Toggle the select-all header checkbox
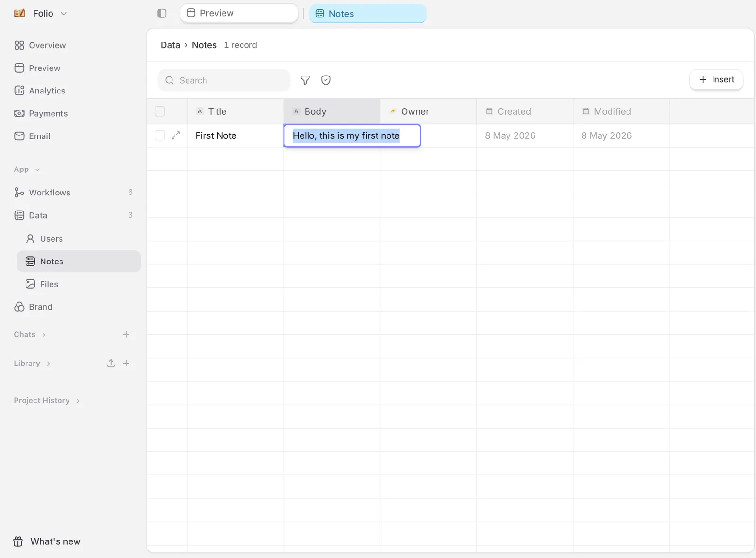The image size is (756, 558). [160, 111]
